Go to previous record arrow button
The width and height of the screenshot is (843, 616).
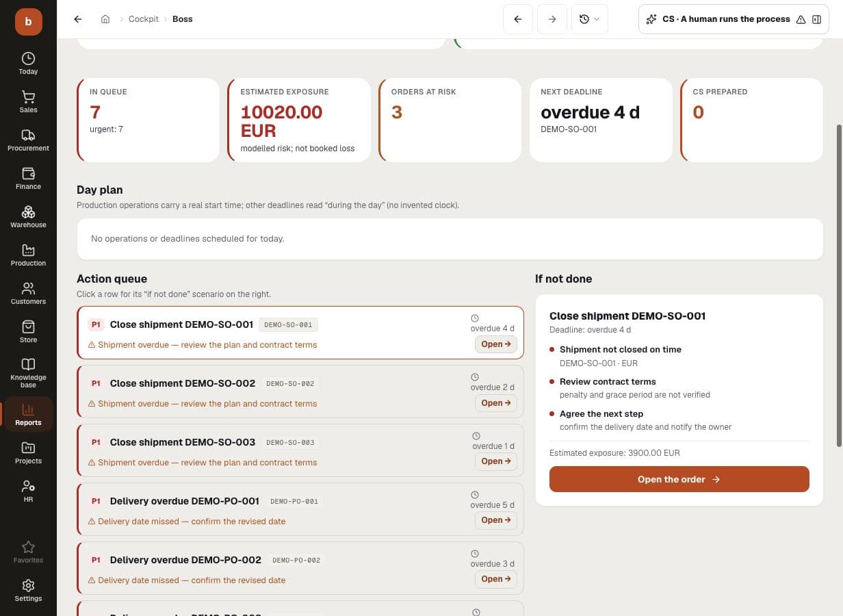[518, 19]
